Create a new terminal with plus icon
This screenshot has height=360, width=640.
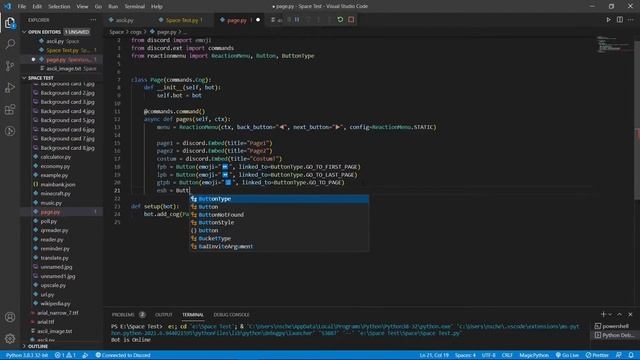603,314
